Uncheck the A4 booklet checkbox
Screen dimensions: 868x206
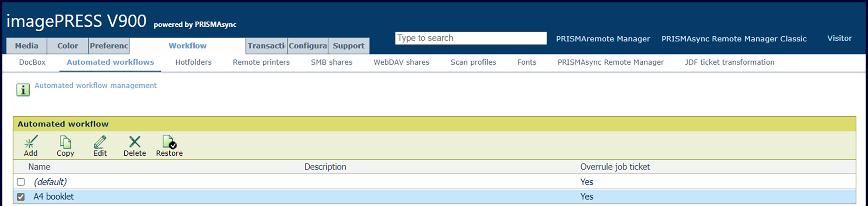(x=21, y=196)
